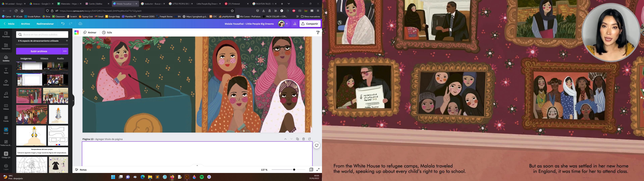Show more bookmarks overflow chevron
This screenshot has height=181, width=644.
297,16
